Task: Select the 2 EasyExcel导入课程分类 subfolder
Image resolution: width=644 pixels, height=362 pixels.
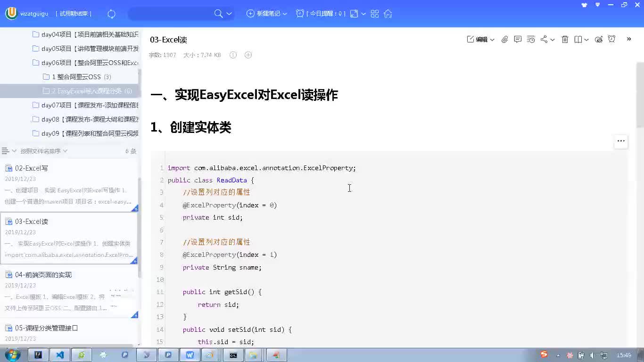Action: pos(87,91)
